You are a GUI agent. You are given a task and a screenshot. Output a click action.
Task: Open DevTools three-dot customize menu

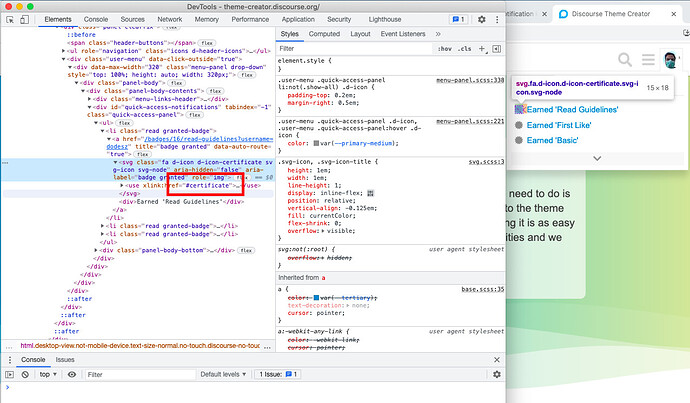497,19
